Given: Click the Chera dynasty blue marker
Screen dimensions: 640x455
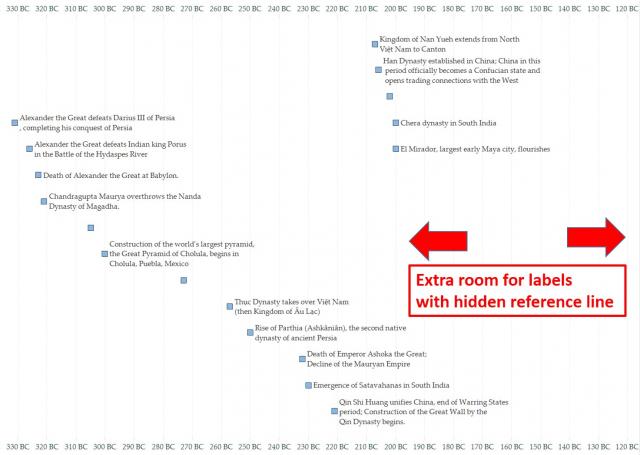Looking at the screenshot, I should [x=396, y=123].
